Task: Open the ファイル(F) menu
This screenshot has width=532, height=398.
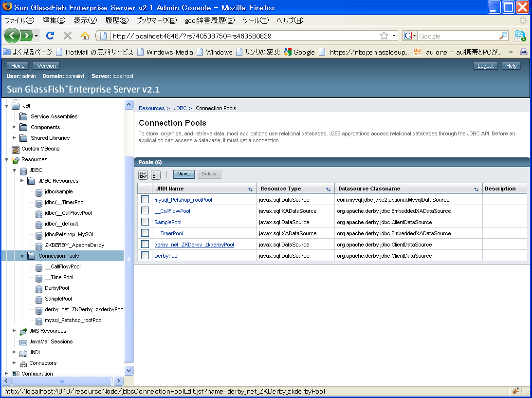Action: click(19, 20)
